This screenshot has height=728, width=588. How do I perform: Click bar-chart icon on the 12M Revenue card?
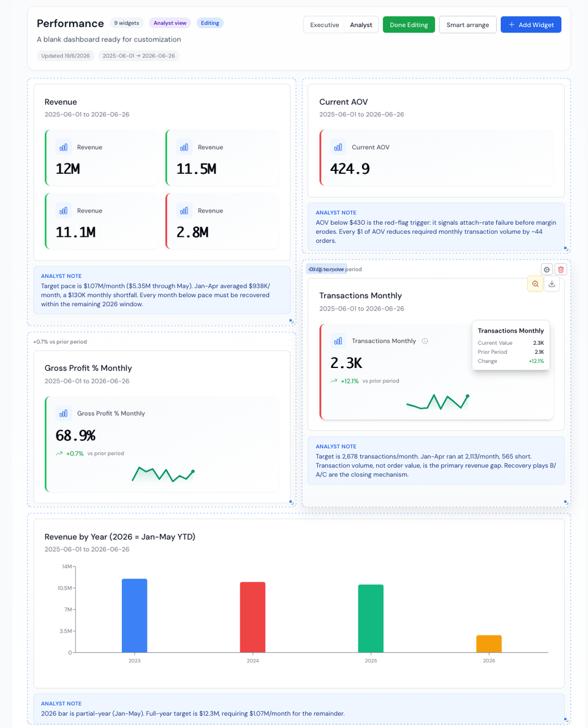(63, 147)
